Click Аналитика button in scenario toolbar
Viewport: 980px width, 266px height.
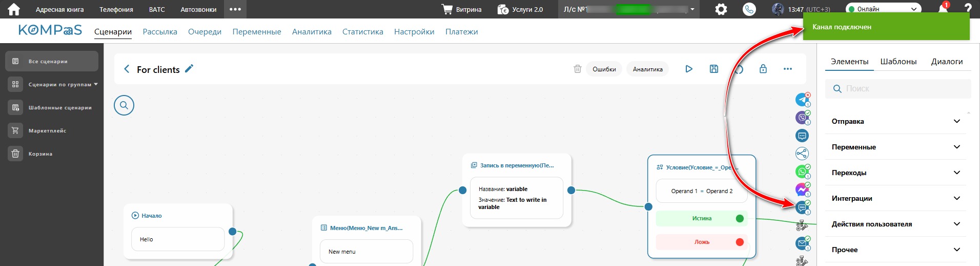pos(647,69)
